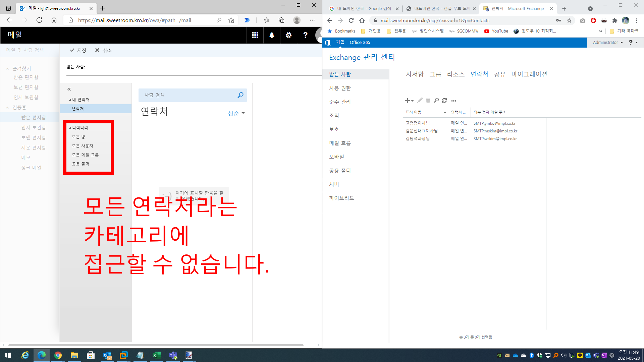The height and width of the screenshot is (362, 644).
Task: Click the refresh icon in contacts toolbar
Action: click(x=444, y=101)
